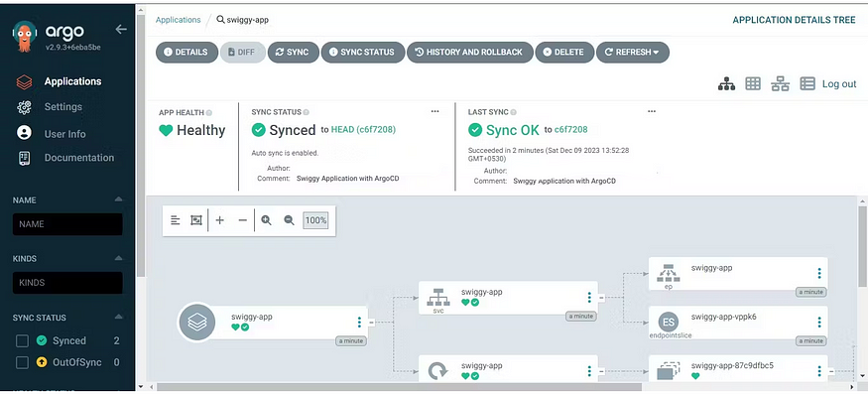
Task: Open the three-dot menu on the swiggy-app-vppk6 node
Action: point(819,322)
